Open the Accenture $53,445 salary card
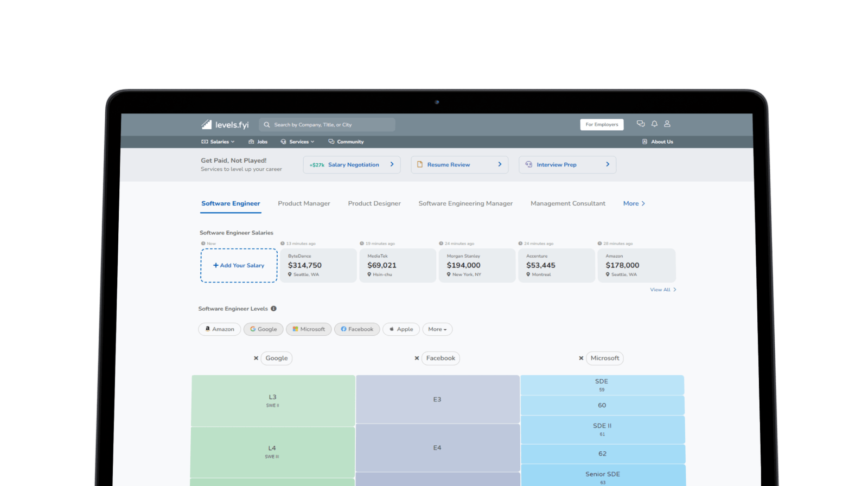The image size is (868, 486). pos(557,265)
